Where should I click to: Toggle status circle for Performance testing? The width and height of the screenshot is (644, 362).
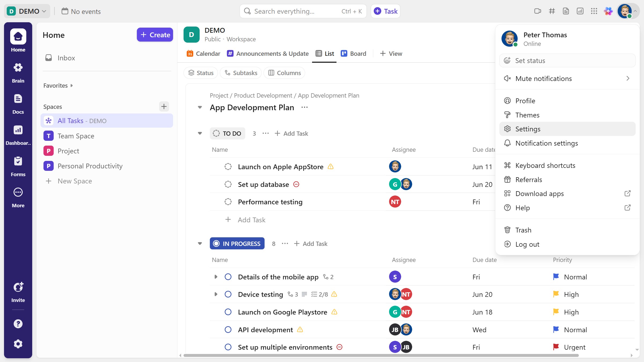[x=228, y=202]
